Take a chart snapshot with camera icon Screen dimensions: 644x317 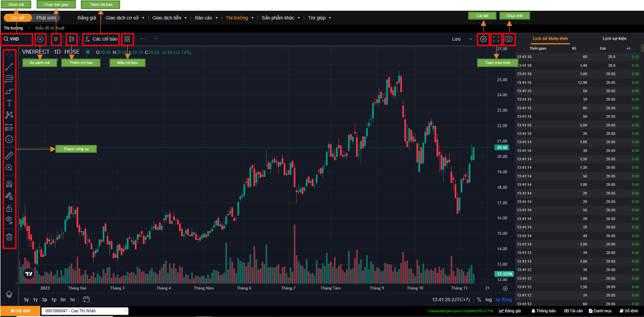[x=509, y=39]
